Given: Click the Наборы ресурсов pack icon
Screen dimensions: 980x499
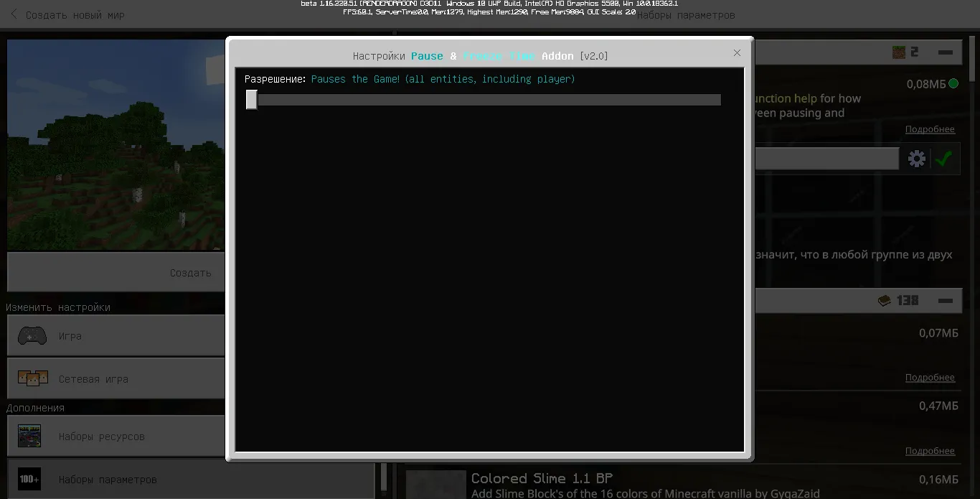Looking at the screenshot, I should (29, 437).
